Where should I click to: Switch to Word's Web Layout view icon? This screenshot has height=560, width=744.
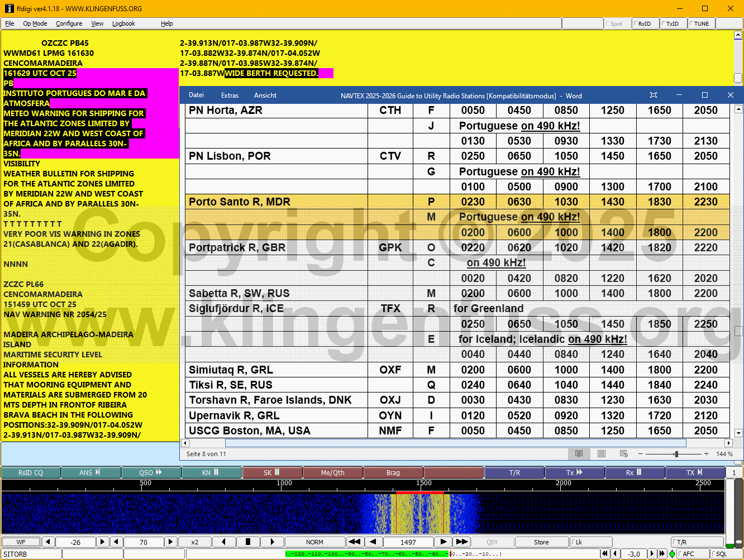(x=624, y=454)
